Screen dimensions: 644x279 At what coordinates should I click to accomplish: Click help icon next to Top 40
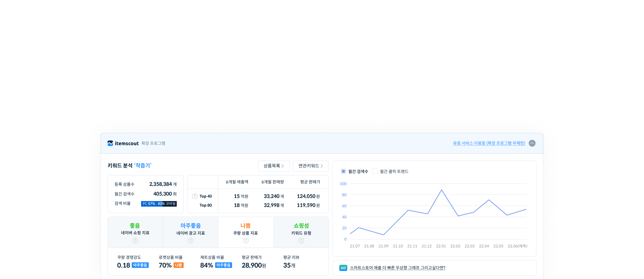[x=195, y=196]
